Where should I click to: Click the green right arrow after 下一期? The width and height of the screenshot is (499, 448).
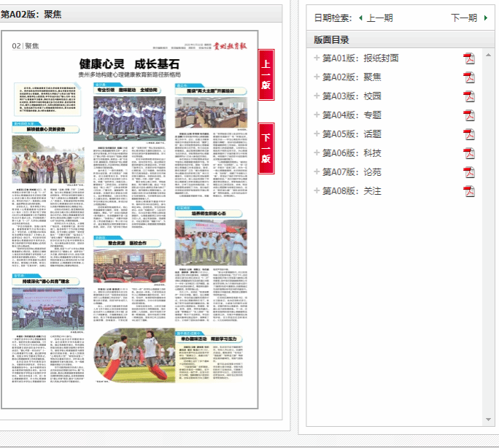coord(486,18)
